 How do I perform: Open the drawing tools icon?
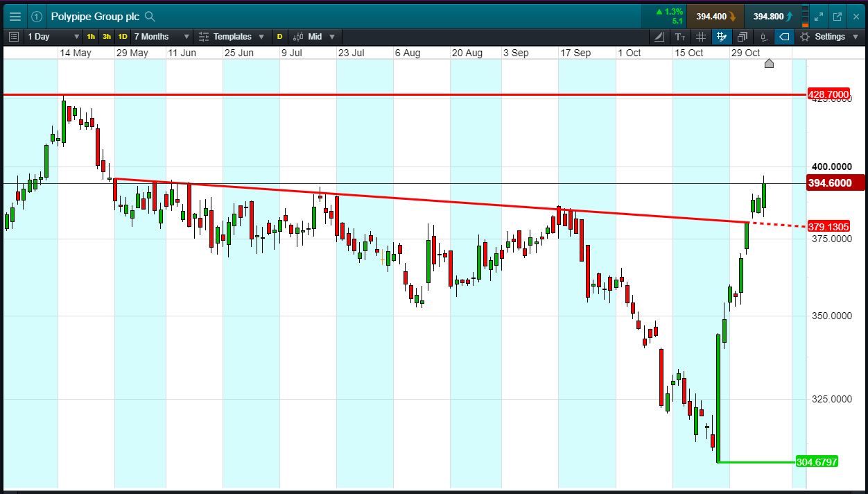(x=659, y=37)
